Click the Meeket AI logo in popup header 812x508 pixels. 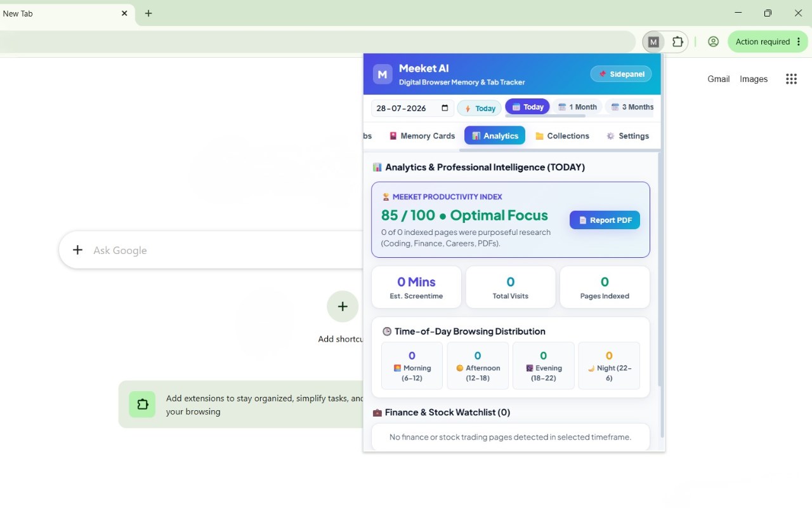[383, 74]
